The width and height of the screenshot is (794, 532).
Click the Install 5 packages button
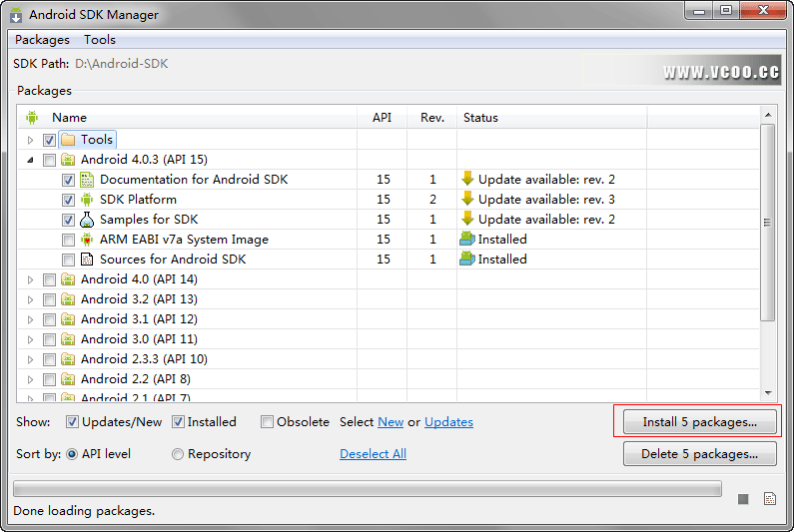(699, 422)
